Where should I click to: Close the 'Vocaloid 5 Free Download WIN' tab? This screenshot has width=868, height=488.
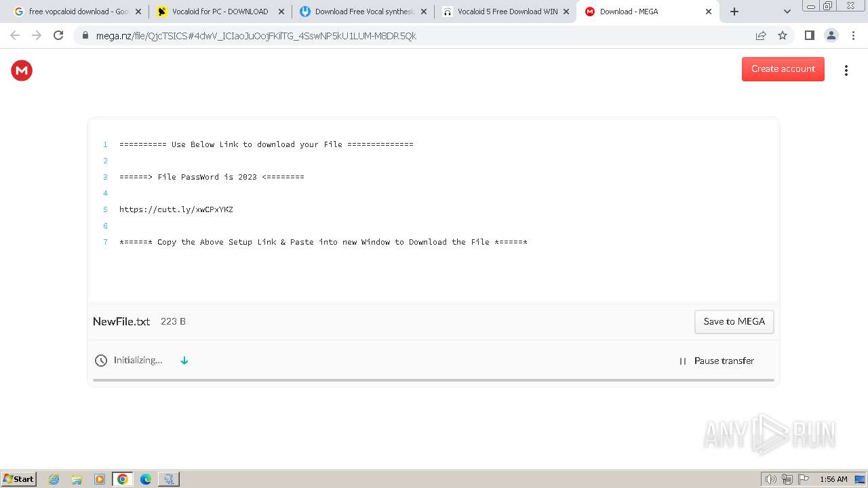tap(566, 12)
